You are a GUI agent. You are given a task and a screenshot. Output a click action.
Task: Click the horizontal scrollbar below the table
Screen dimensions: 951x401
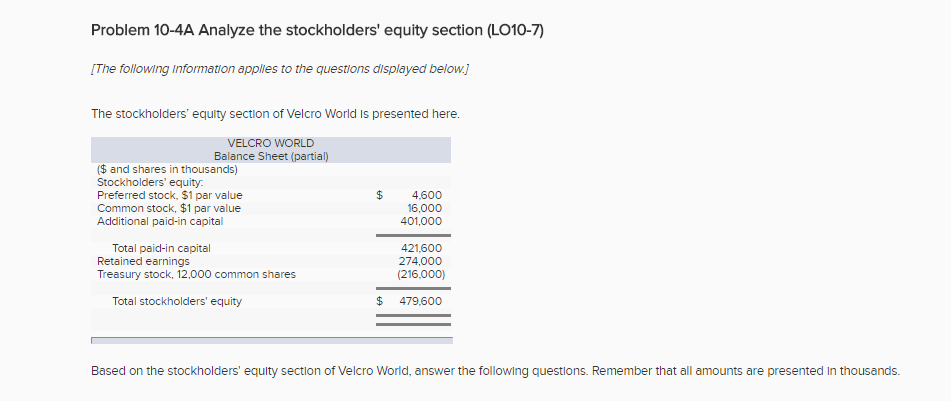(272, 341)
